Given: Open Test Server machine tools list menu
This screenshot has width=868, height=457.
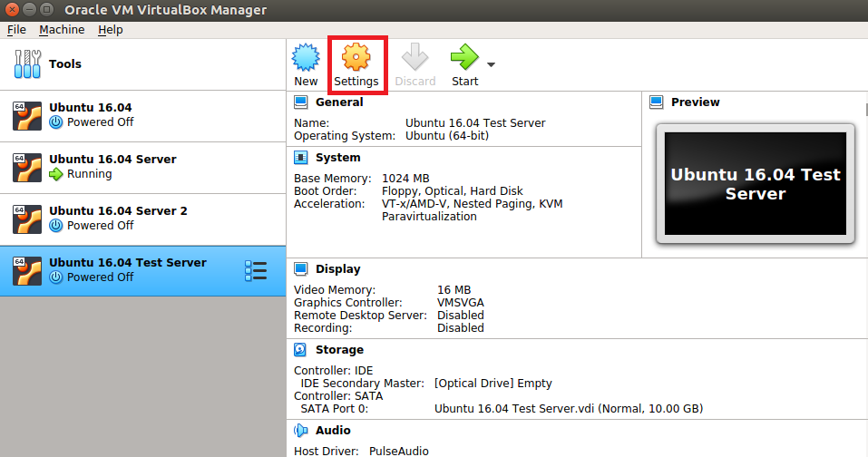Looking at the screenshot, I should click(256, 271).
